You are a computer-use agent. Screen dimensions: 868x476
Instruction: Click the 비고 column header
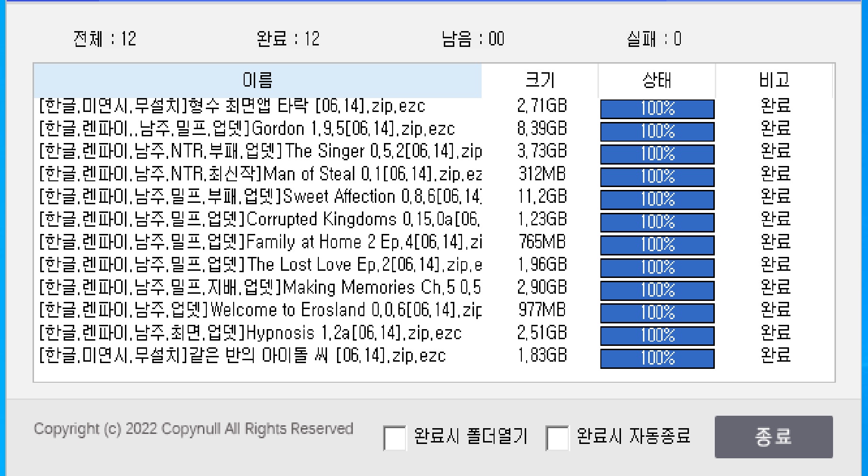[774, 80]
